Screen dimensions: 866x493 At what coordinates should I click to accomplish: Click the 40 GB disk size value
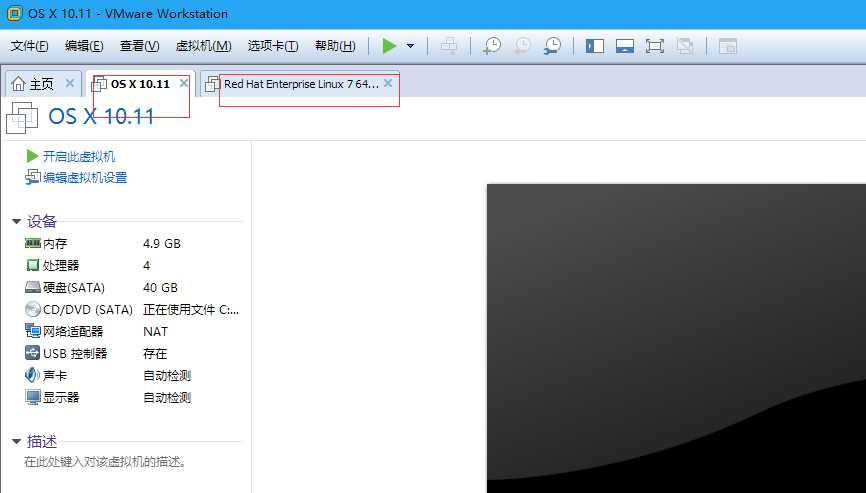tap(160, 288)
